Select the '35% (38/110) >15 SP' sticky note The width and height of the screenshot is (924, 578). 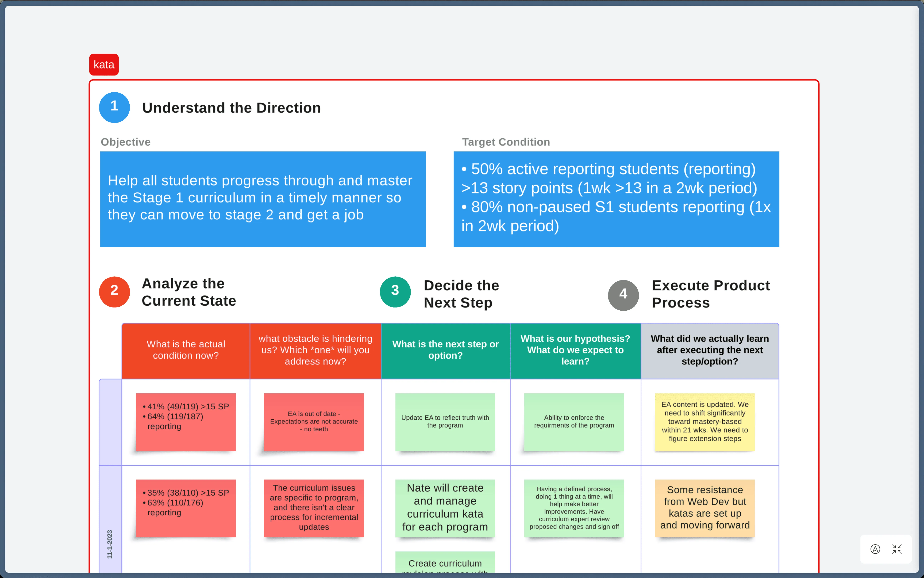186,508
